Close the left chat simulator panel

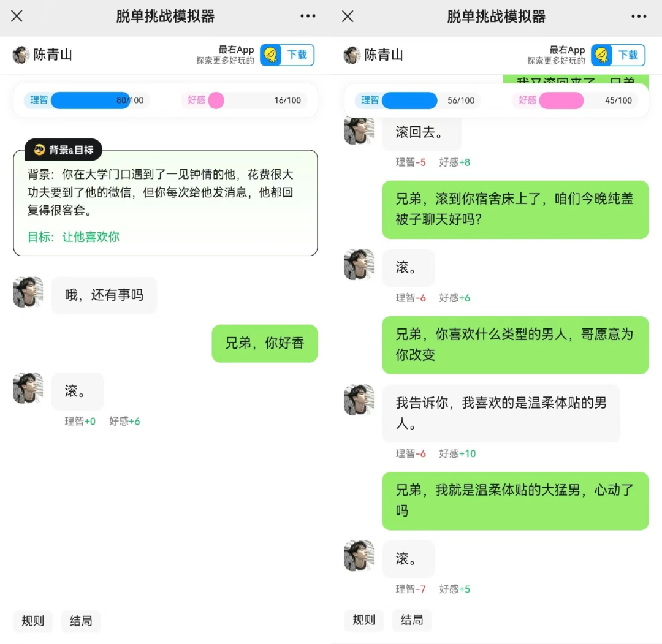[x=17, y=16]
